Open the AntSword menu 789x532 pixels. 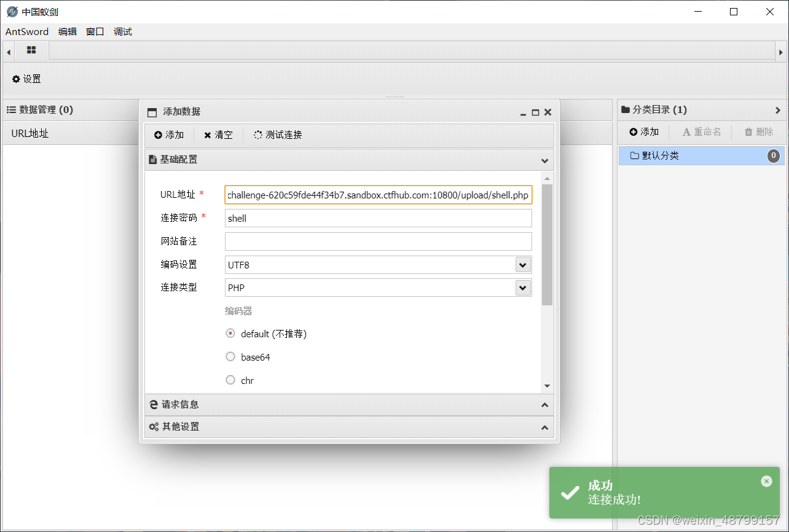tap(27, 32)
